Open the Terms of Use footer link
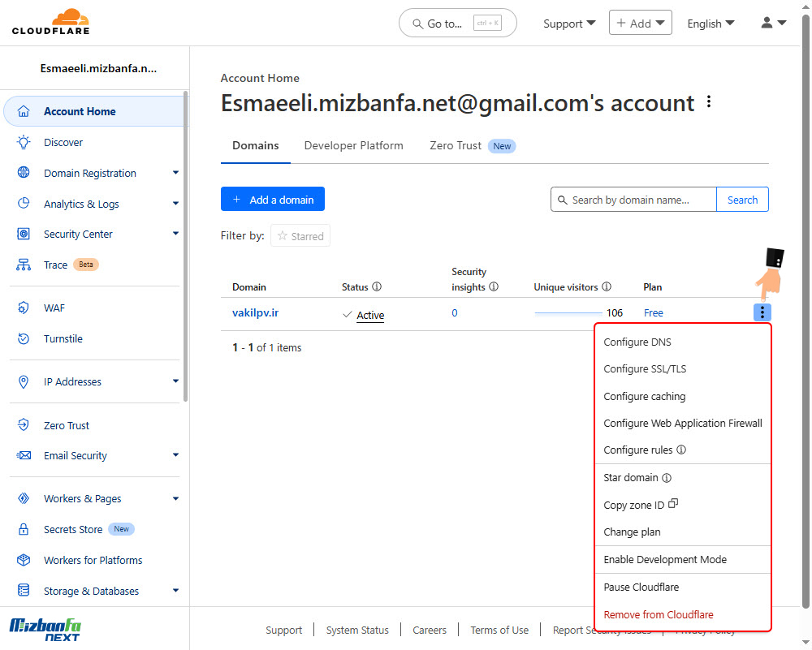This screenshot has height=650, width=812. click(x=499, y=630)
